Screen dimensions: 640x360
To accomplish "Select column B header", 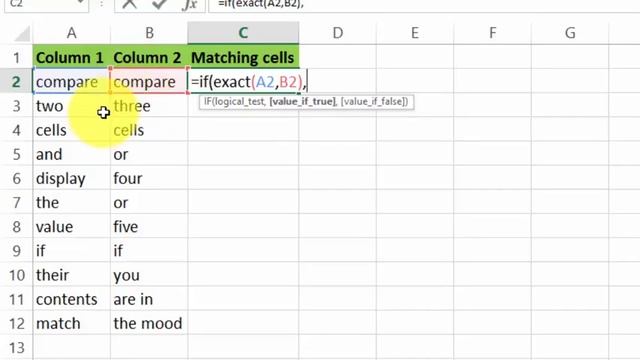I will [149, 33].
